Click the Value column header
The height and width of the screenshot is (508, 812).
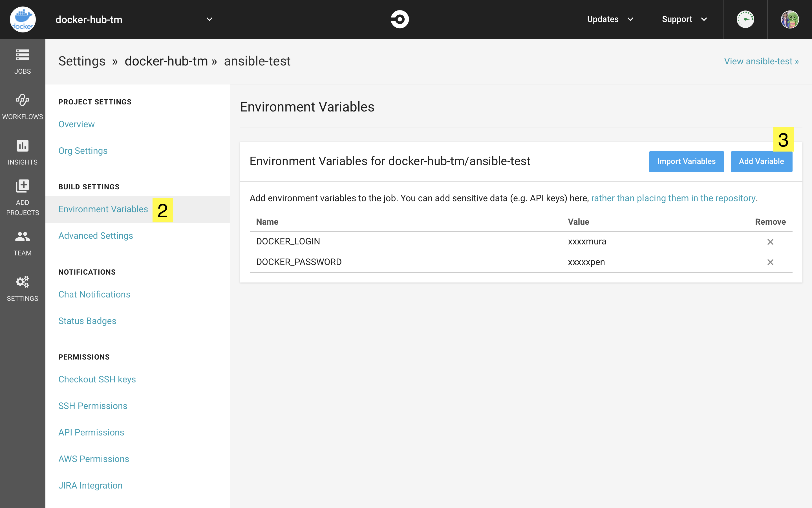578,222
